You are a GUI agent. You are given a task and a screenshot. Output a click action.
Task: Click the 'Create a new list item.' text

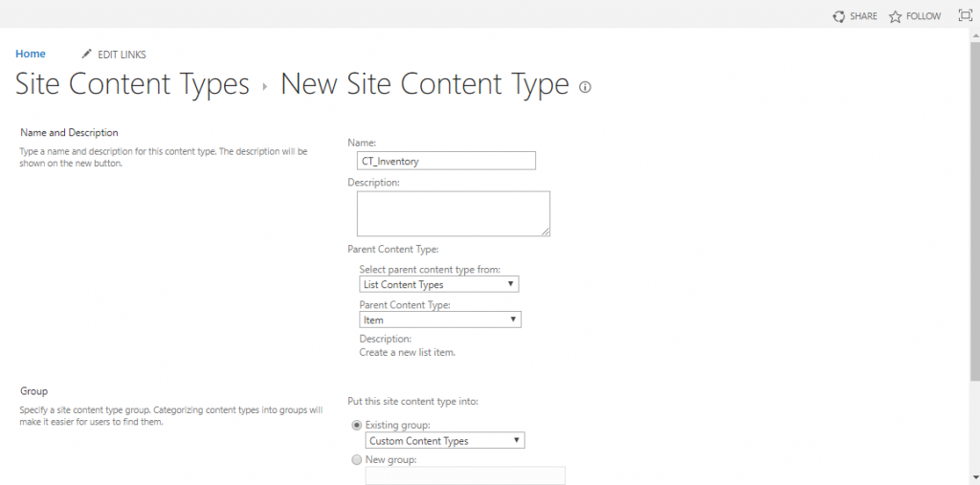click(x=408, y=352)
